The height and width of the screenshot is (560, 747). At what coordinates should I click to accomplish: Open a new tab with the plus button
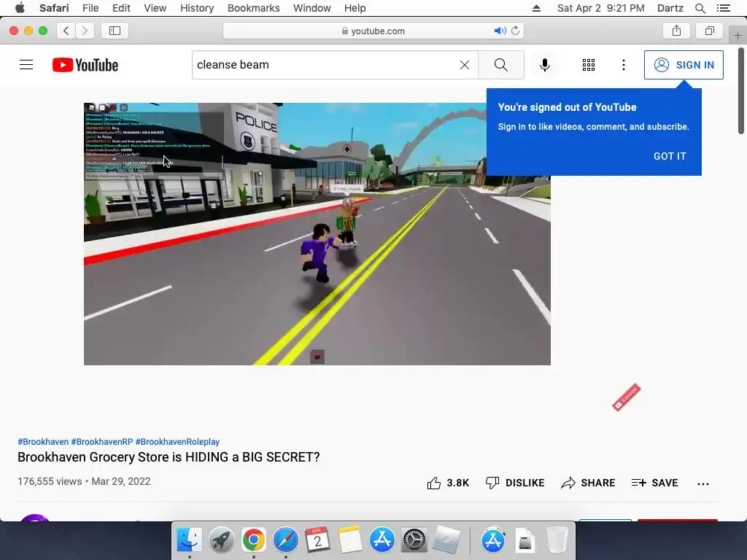(x=738, y=35)
